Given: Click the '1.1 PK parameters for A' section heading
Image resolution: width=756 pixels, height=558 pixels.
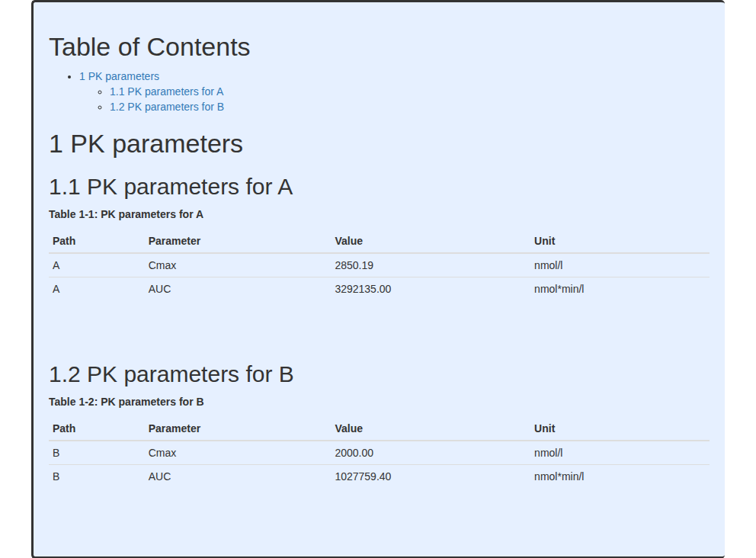Looking at the screenshot, I should [x=171, y=187].
